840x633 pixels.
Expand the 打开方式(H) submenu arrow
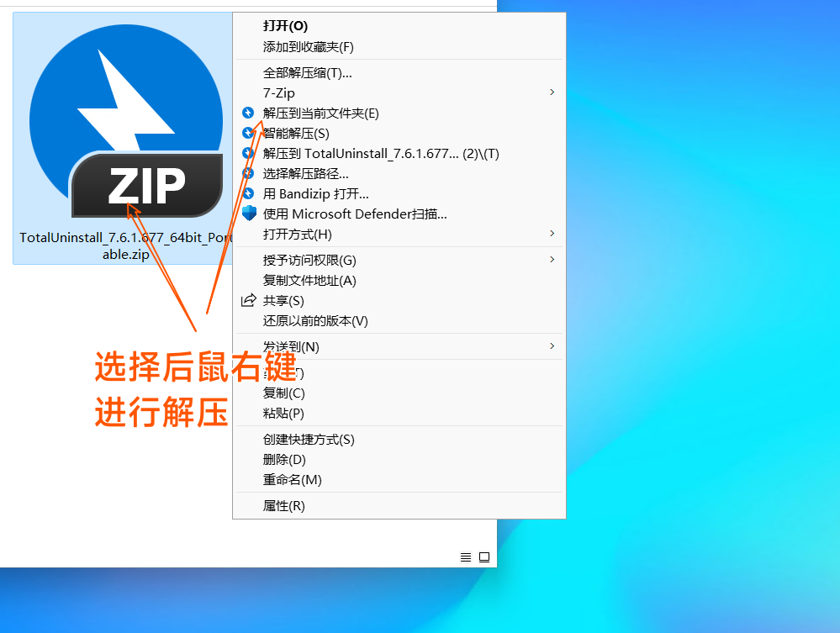coord(552,234)
